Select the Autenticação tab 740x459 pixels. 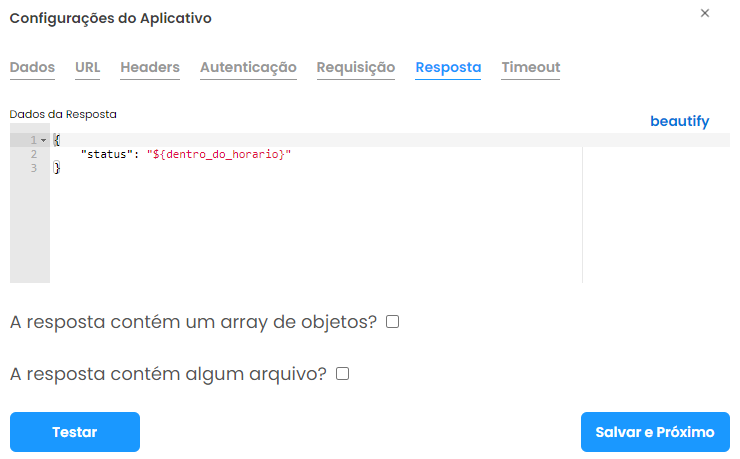click(x=248, y=68)
